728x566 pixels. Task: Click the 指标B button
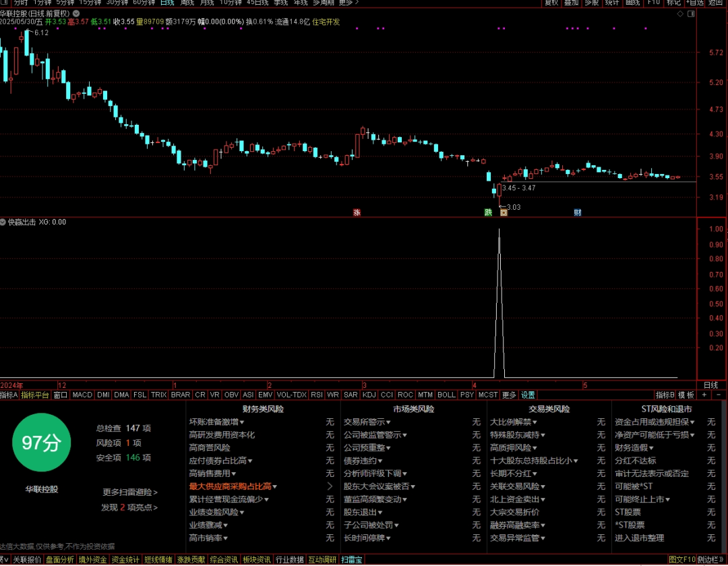pos(665,395)
